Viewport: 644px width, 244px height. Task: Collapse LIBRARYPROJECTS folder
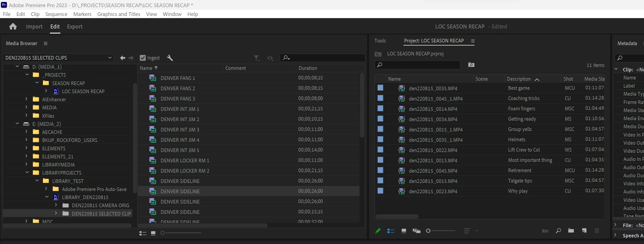pos(27,172)
